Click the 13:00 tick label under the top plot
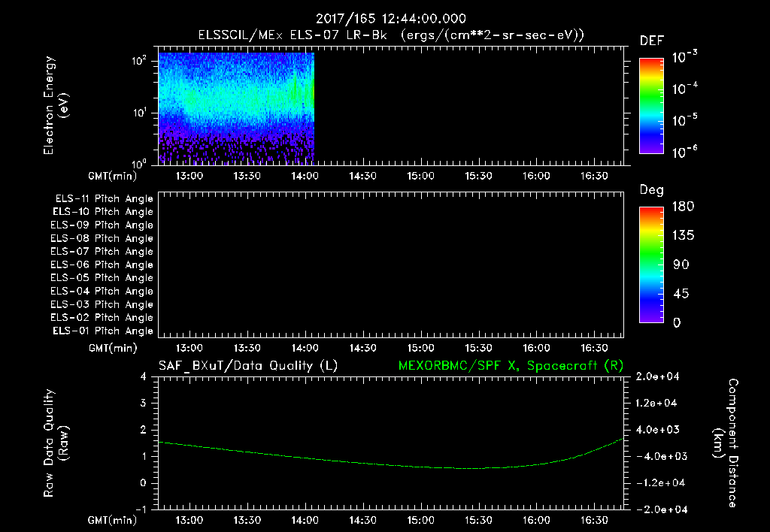 coord(189,176)
